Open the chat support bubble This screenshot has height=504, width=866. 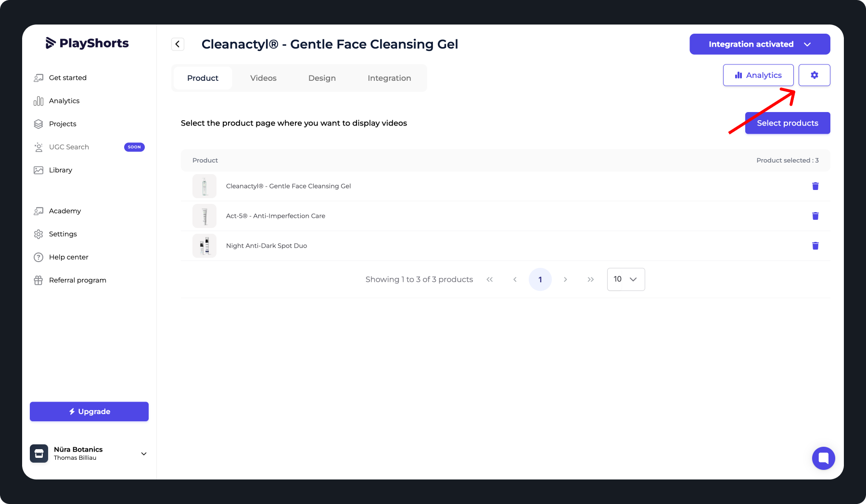824,458
